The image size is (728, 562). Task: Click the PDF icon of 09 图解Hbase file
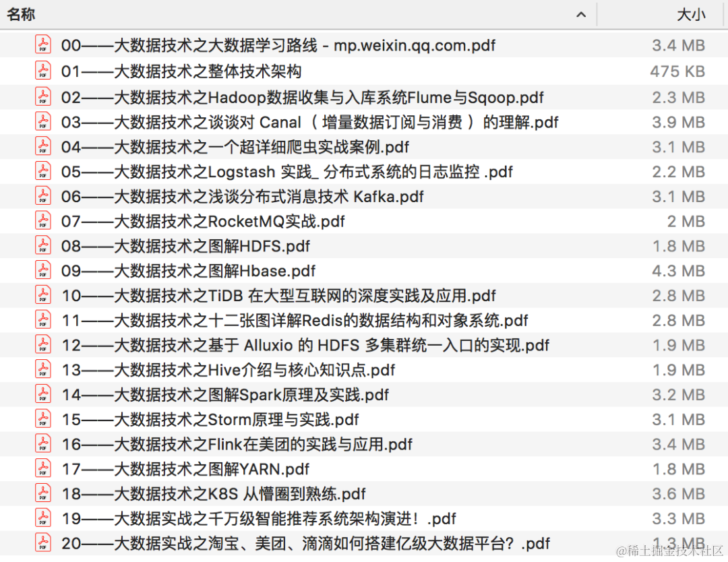point(42,270)
